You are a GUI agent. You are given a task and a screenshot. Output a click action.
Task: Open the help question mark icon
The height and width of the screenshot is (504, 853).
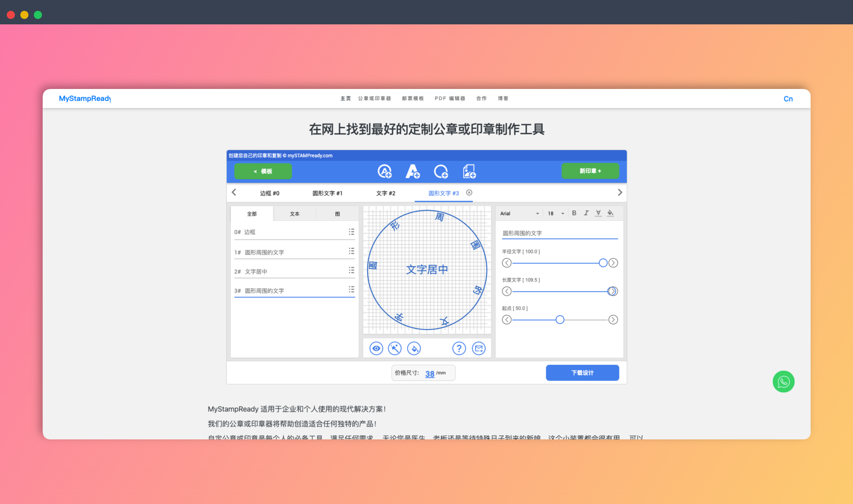pos(459,348)
